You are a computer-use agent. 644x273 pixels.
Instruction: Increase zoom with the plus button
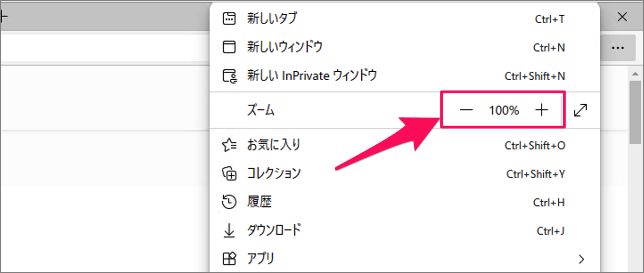click(541, 110)
